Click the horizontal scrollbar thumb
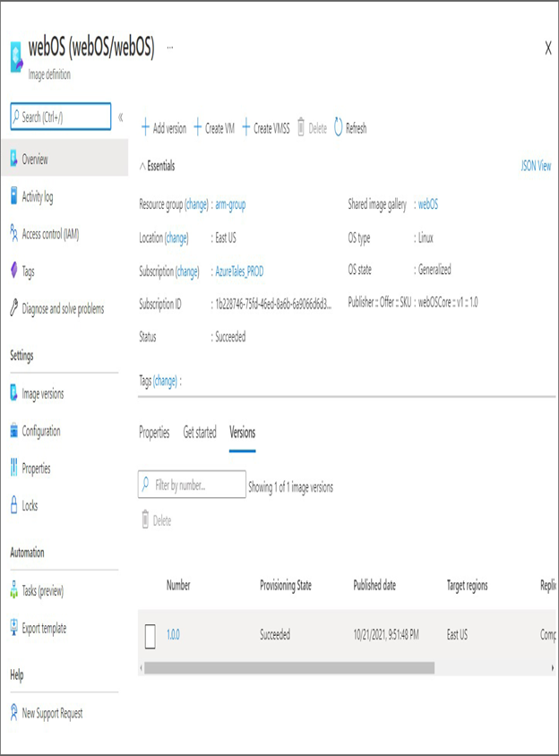 pos(289,667)
